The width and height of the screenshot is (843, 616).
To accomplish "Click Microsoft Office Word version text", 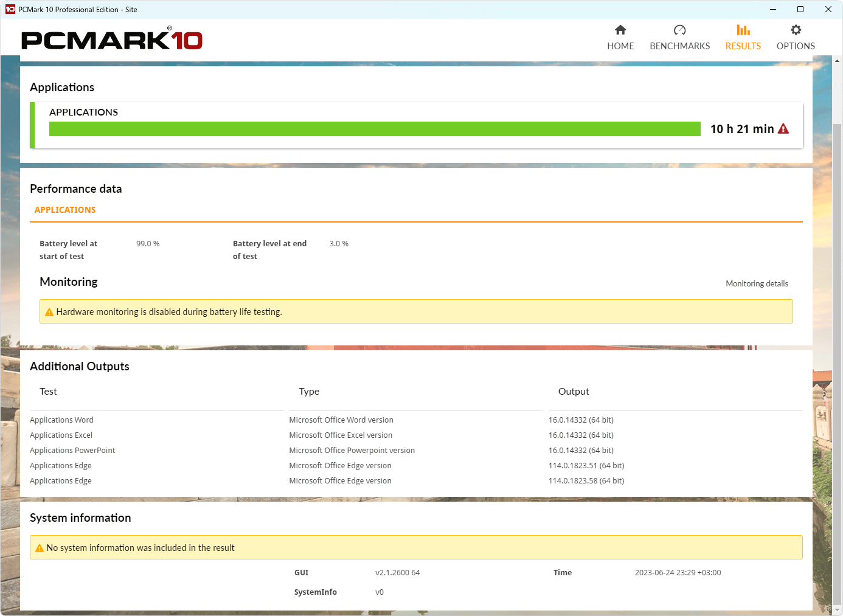I will 341,420.
